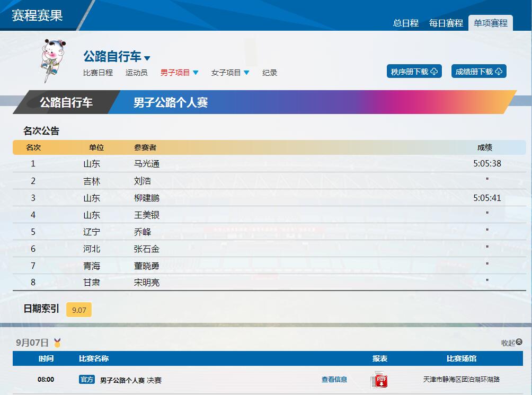Image resolution: width=532 pixels, height=395 pixels.
Task: Click 查看信息 for the final
Action: tap(334, 380)
